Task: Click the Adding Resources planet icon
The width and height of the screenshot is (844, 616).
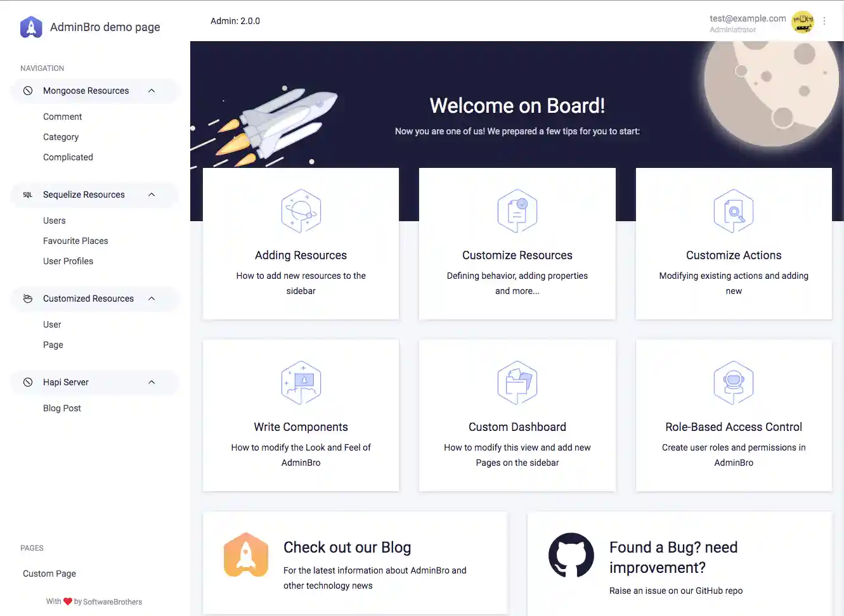Action: 301,211
